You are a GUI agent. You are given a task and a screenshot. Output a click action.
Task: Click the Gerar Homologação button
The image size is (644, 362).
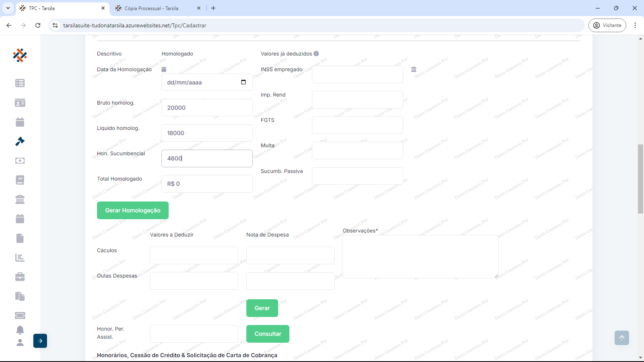tap(133, 210)
